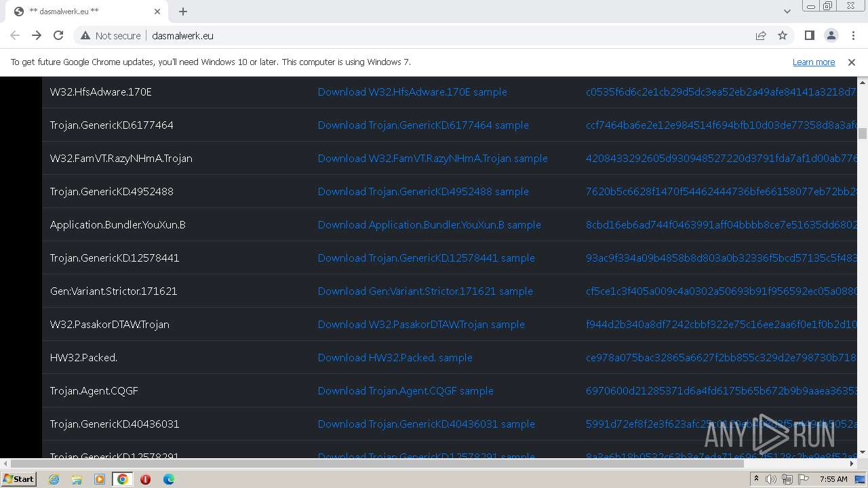Download W32.FamVT.RazyNHmA.Trojan sample
Screen dimensions: 868x488
pos(433,158)
